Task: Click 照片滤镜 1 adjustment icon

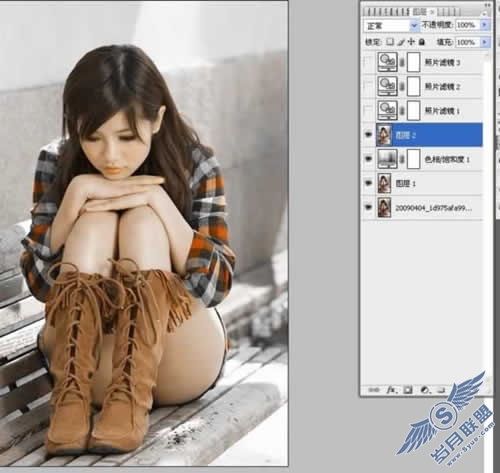Action: [x=387, y=110]
